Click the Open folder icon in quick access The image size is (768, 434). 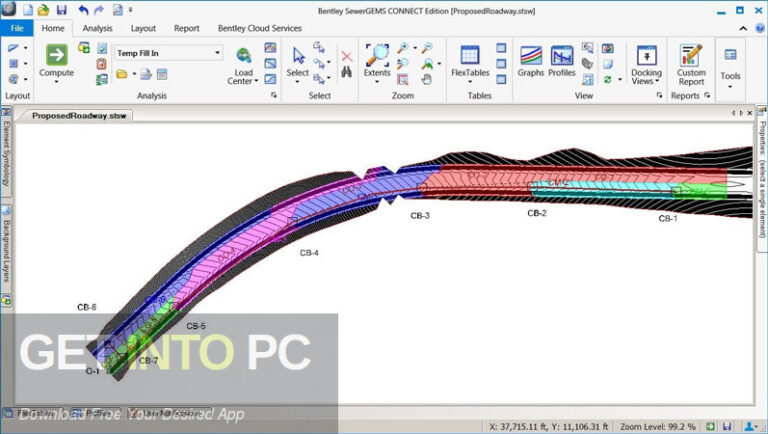click(44, 10)
